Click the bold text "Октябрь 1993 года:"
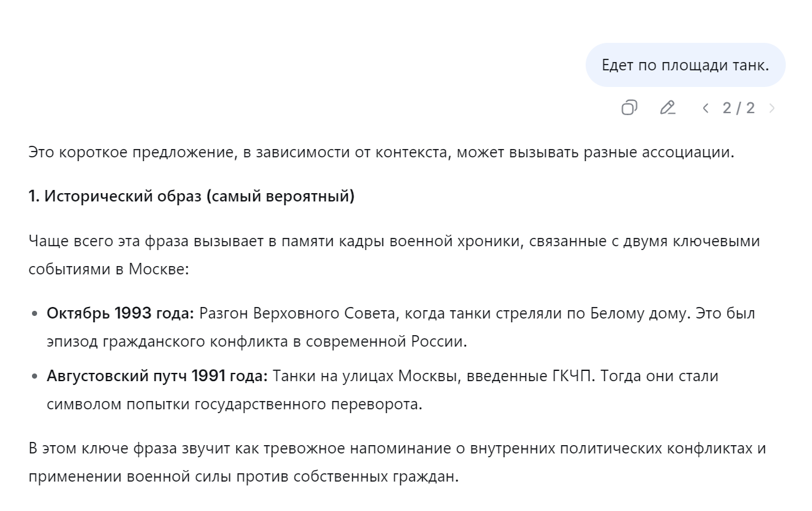The width and height of the screenshot is (812, 511). [120, 313]
